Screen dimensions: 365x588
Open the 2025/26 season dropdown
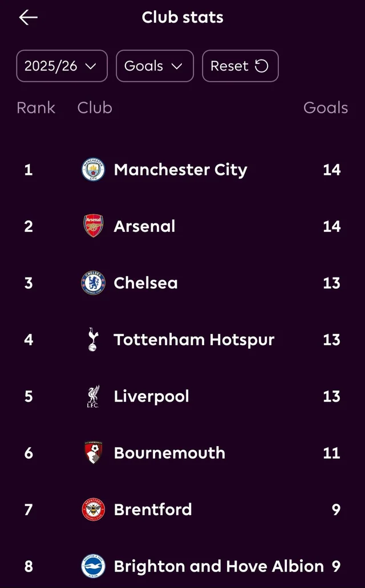pos(62,66)
